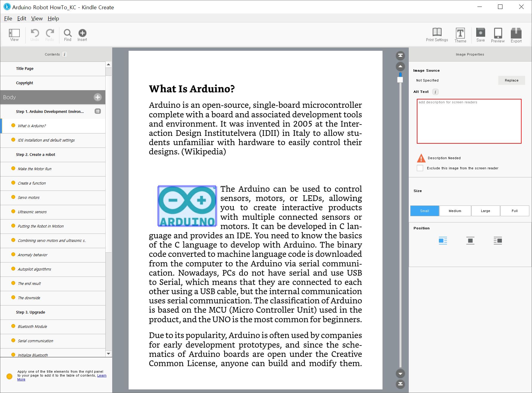Click the Step 1 chapter grid icon

(x=98, y=111)
